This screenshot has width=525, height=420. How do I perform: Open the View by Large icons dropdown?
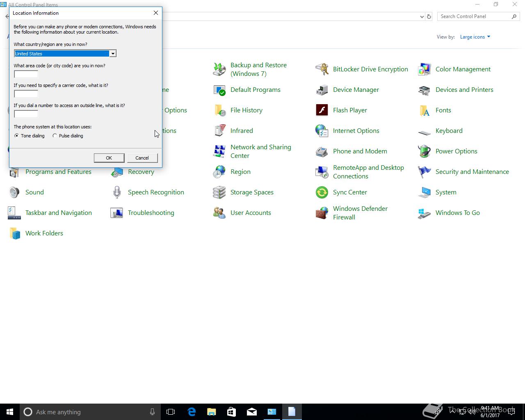tap(475, 37)
